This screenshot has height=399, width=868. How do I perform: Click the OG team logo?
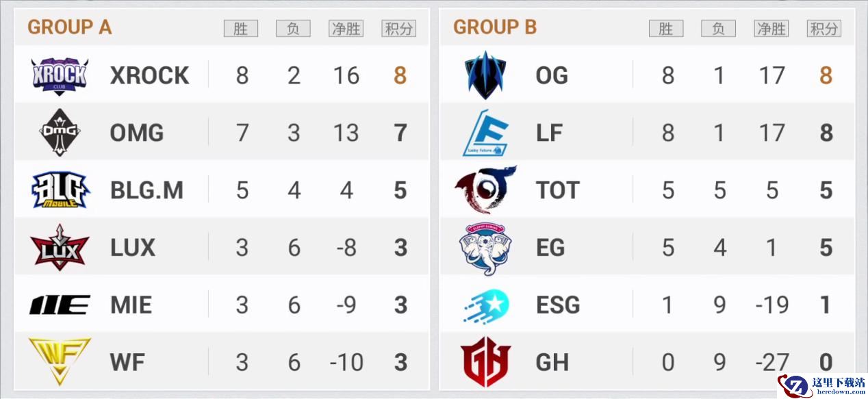click(x=485, y=75)
